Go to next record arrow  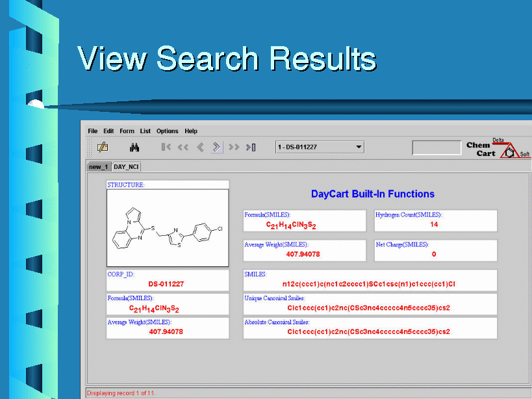[x=217, y=148]
